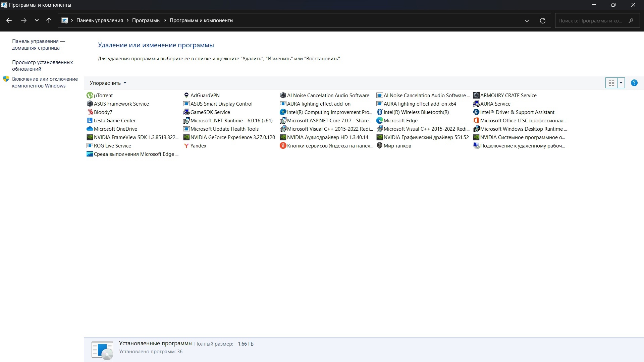Click the location icon in the address bar

pos(65,20)
